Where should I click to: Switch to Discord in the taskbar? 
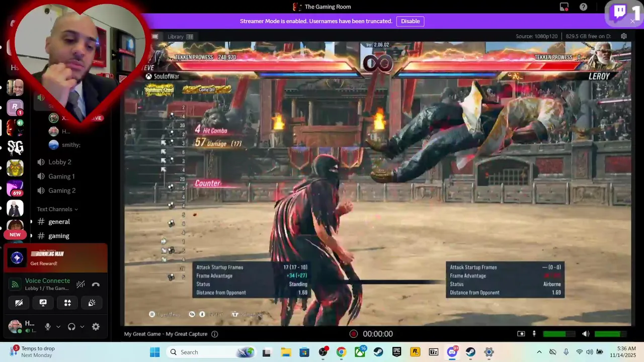pos(452,352)
